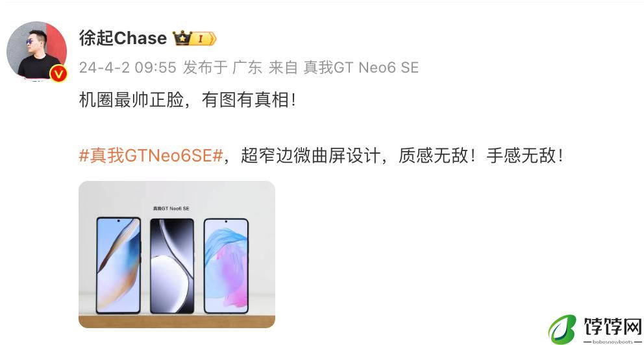Click the 真我GT Neo6 SE label inside image
The height and width of the screenshot is (345, 644).
[171, 208]
